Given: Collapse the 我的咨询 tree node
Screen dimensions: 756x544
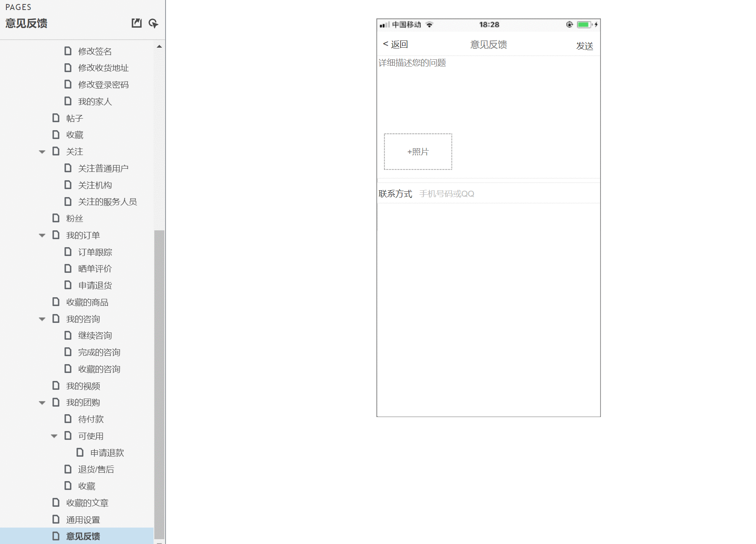Looking at the screenshot, I should 42,319.
